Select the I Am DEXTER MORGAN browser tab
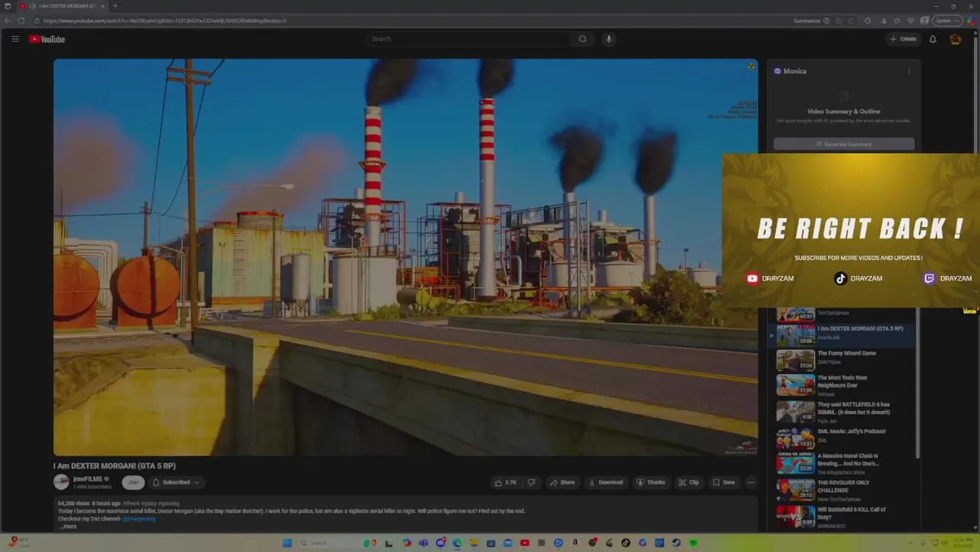Image resolution: width=980 pixels, height=552 pixels. tap(63, 6)
